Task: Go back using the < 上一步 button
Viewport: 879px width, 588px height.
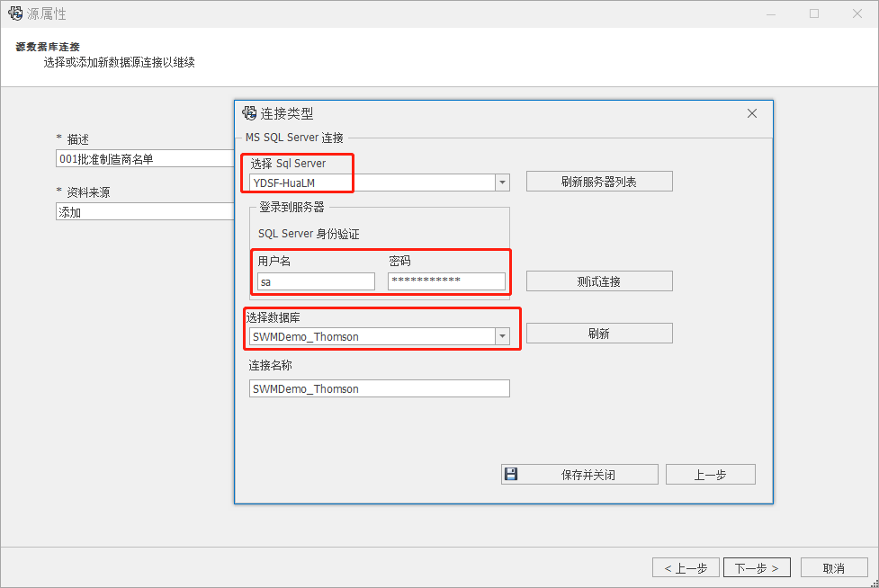Action: [686, 568]
